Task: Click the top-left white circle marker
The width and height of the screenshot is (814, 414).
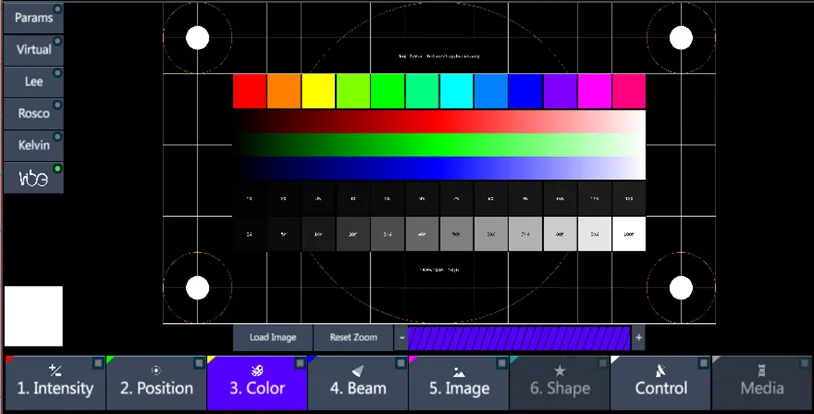Action: [197, 38]
